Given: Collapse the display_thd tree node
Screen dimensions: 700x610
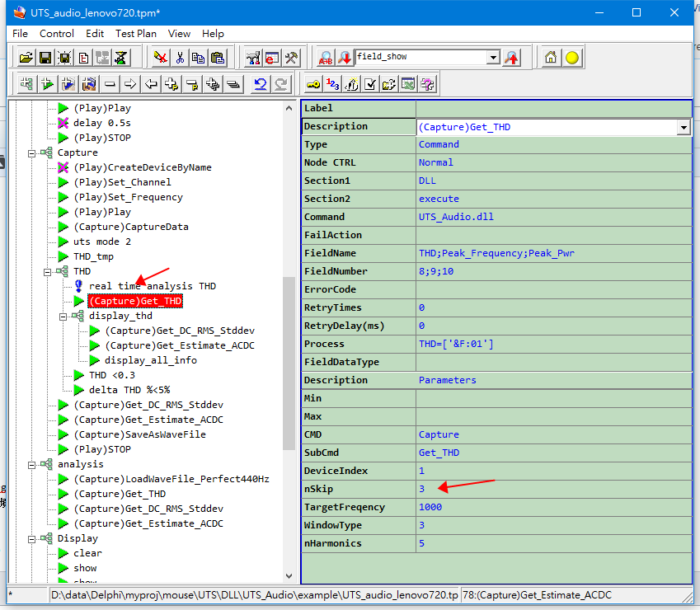Looking at the screenshot, I should (x=63, y=317).
